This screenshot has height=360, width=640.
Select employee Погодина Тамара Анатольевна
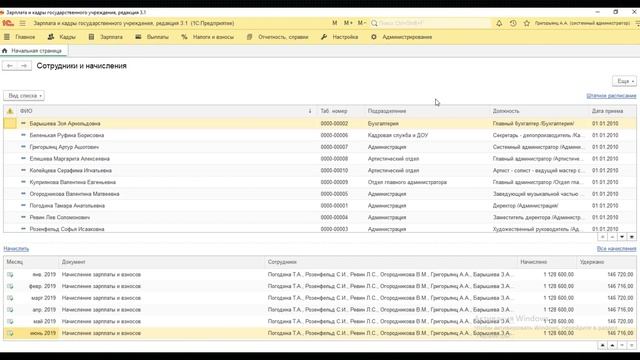coord(67,206)
